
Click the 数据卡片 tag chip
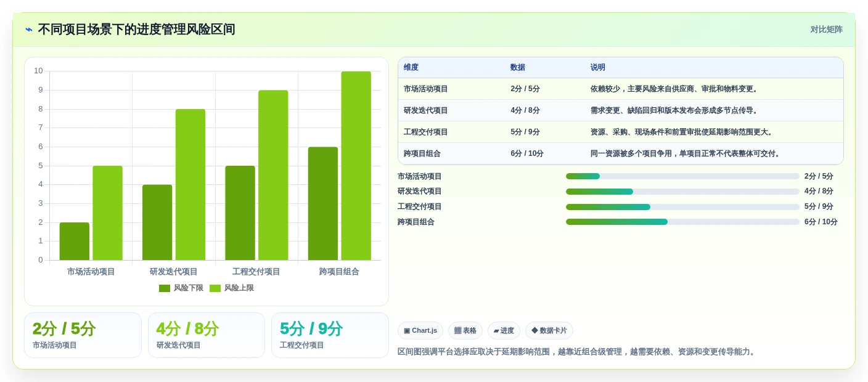[x=549, y=331]
